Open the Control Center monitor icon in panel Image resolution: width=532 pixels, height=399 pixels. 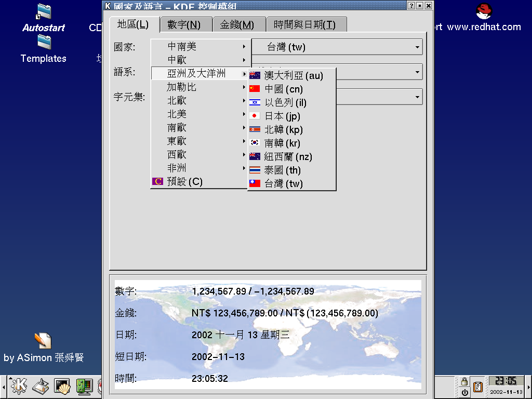[84, 386]
